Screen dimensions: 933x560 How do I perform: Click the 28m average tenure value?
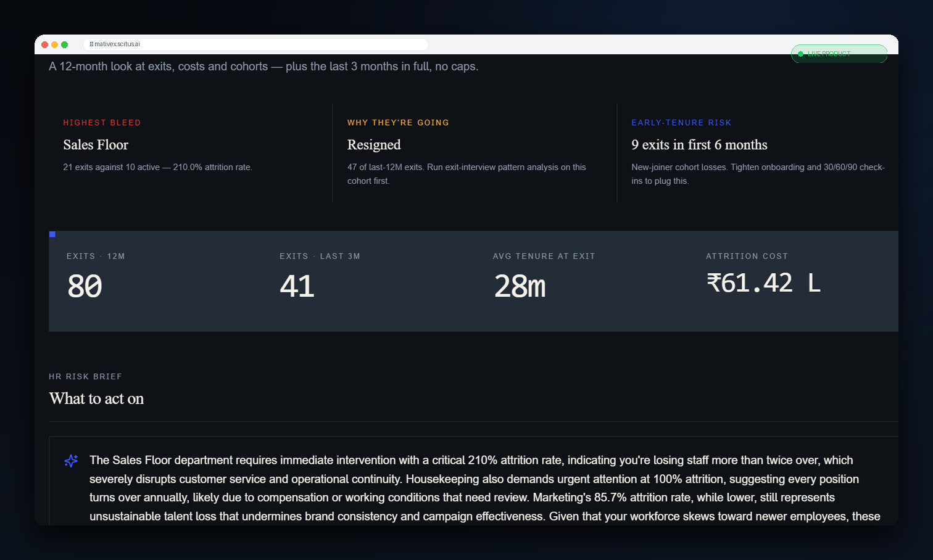pyautogui.click(x=520, y=286)
